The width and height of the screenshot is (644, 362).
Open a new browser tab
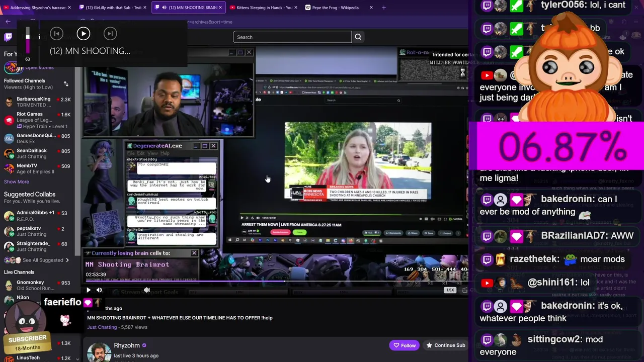tap(384, 8)
